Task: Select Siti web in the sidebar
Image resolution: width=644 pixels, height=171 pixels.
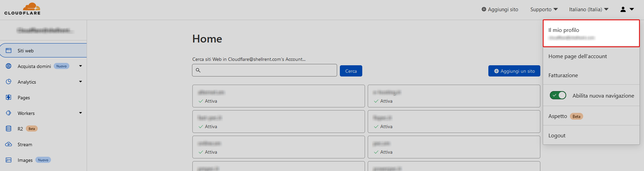Action: pos(43,51)
